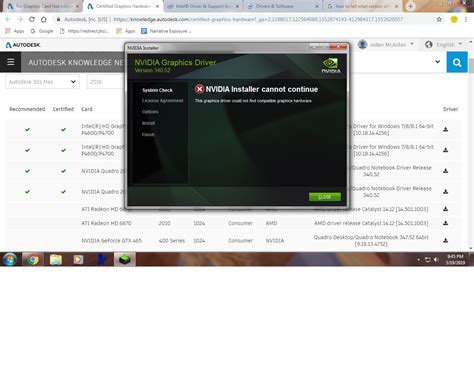Screen dimensions: 474x385
Task: Open the 2016 version dropdown
Action: (105, 82)
